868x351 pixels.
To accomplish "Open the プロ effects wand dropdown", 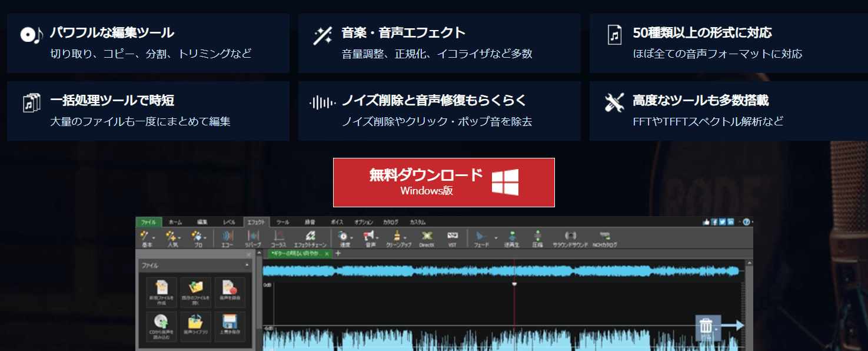I will pyautogui.click(x=198, y=239).
